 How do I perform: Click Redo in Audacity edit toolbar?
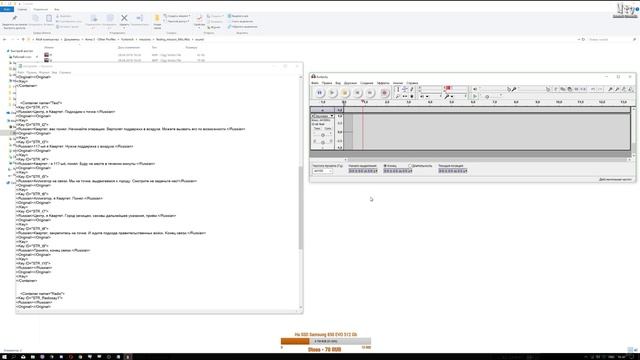click(600, 89)
